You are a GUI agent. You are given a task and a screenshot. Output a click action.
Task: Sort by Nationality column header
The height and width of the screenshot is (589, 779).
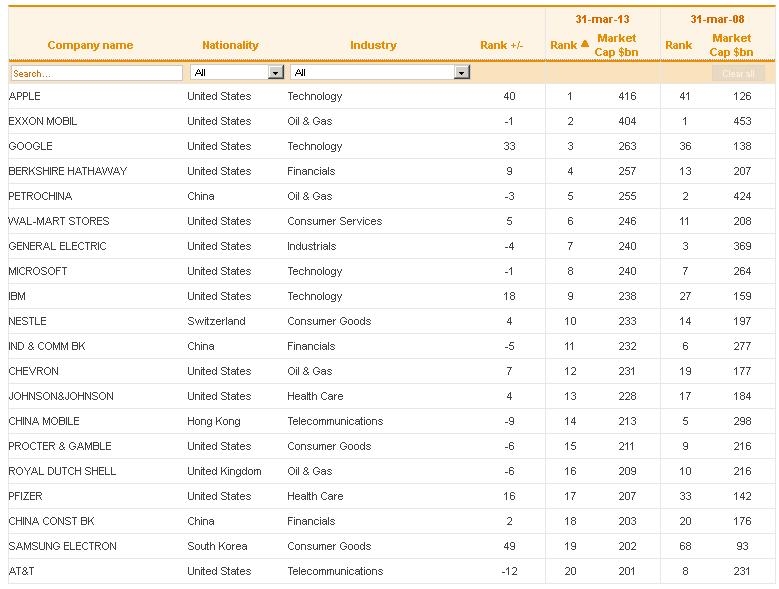click(231, 45)
